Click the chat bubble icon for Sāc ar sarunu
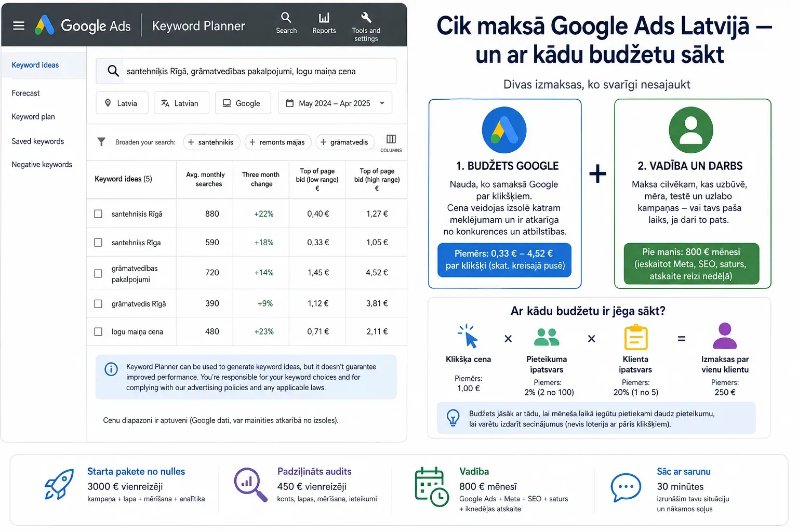This screenshot has height=532, width=798. (626, 487)
